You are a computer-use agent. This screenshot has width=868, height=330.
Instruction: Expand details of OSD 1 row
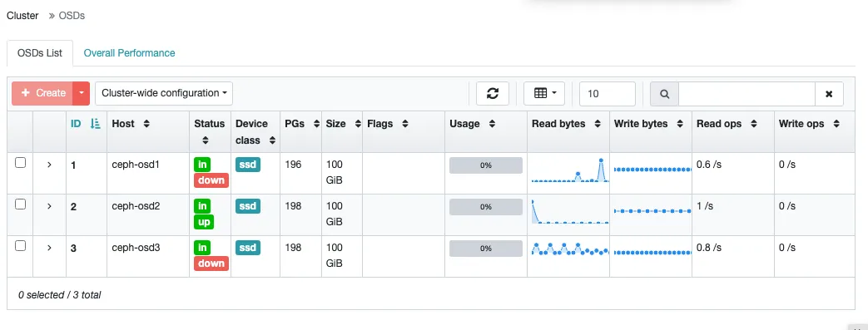click(x=49, y=165)
